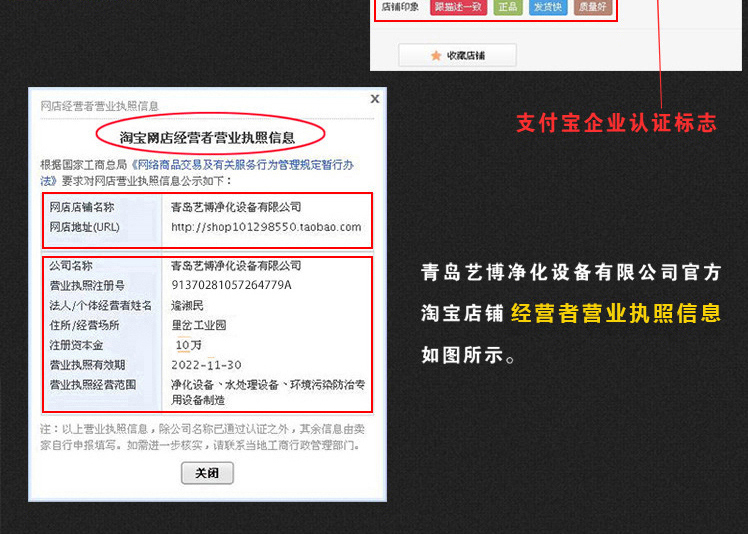Click the 营业执照有效期 label
This screenshot has height=534, width=748.
tap(87, 365)
